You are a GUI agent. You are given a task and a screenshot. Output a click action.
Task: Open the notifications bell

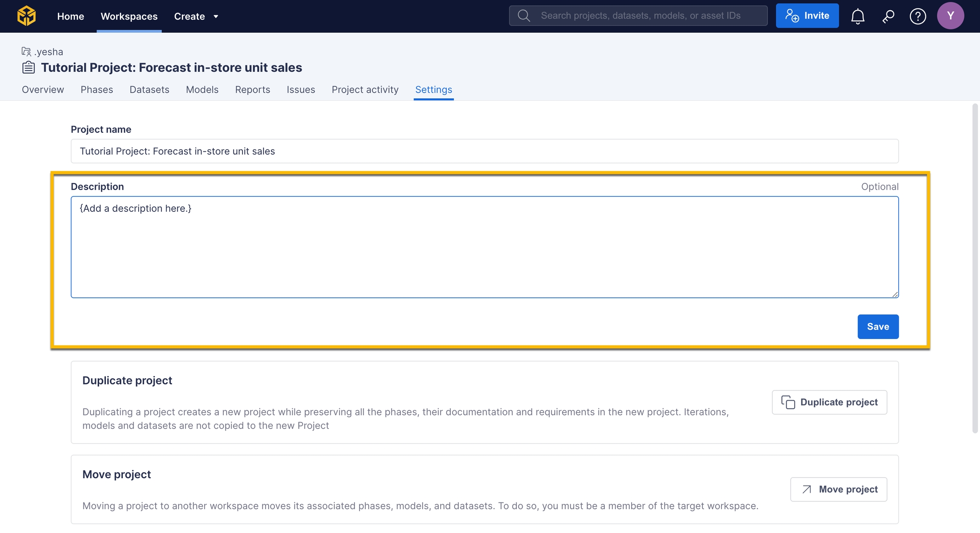(x=857, y=16)
